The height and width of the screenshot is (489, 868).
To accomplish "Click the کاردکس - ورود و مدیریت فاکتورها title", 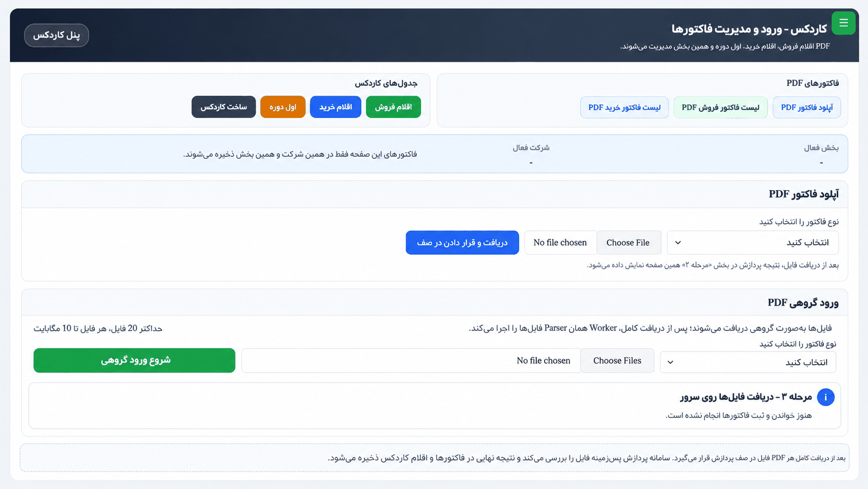I will pyautogui.click(x=749, y=29).
